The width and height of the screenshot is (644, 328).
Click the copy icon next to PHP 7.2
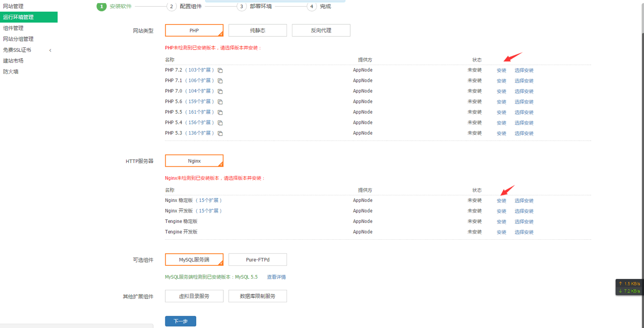click(x=220, y=70)
